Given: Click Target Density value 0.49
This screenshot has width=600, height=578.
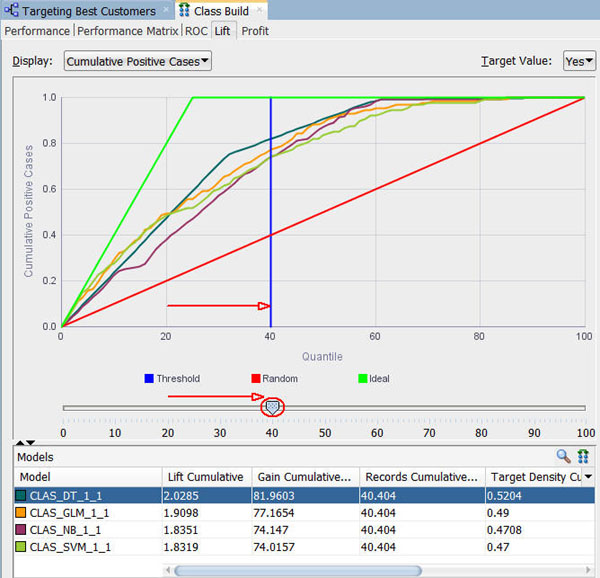Looking at the screenshot, I should [497, 513].
